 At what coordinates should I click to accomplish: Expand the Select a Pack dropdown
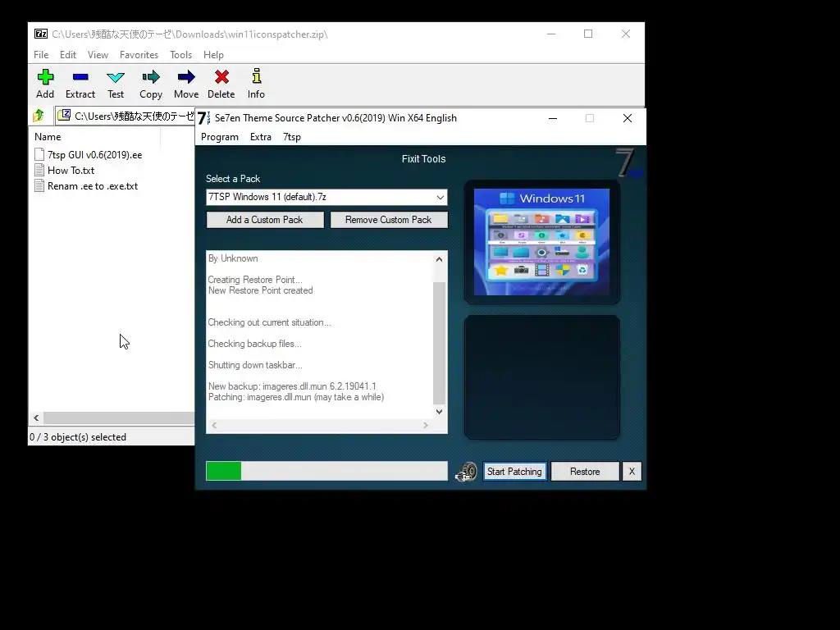pyautogui.click(x=440, y=197)
